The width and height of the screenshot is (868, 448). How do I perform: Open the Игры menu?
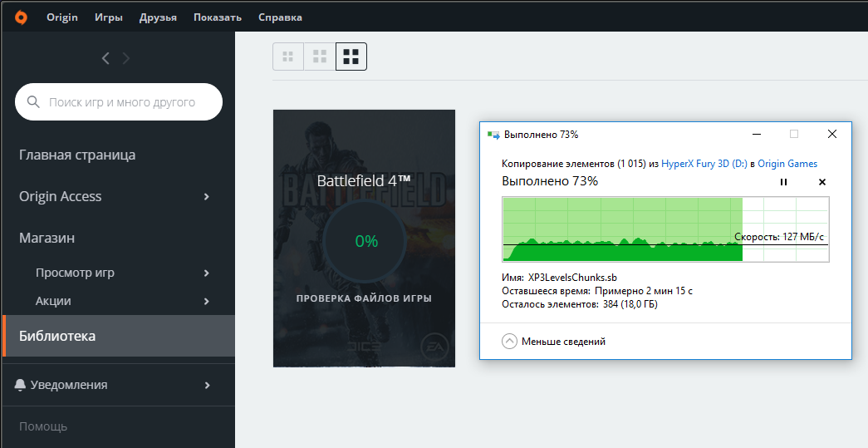pos(109,17)
